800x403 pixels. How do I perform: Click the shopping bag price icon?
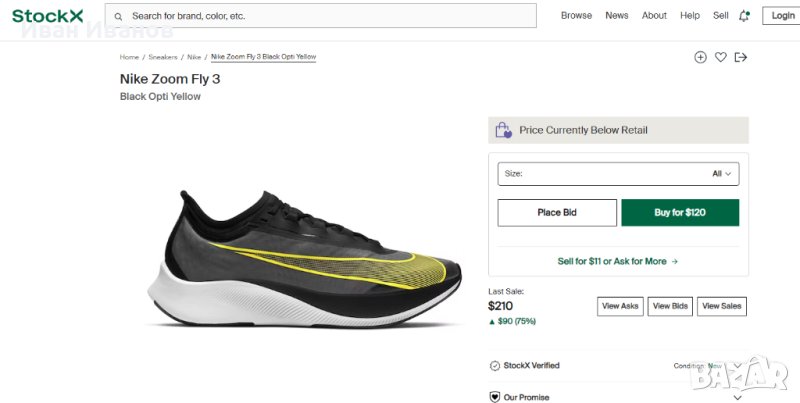point(502,130)
